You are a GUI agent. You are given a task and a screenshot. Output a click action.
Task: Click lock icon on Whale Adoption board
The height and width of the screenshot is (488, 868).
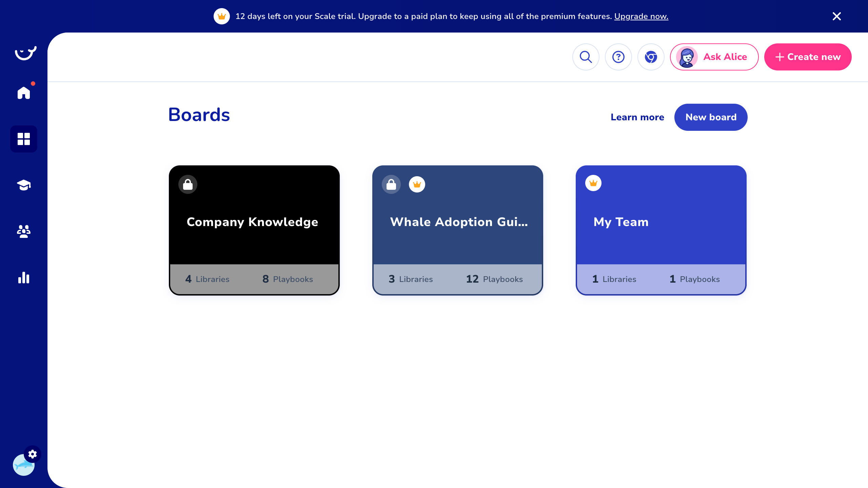click(391, 184)
